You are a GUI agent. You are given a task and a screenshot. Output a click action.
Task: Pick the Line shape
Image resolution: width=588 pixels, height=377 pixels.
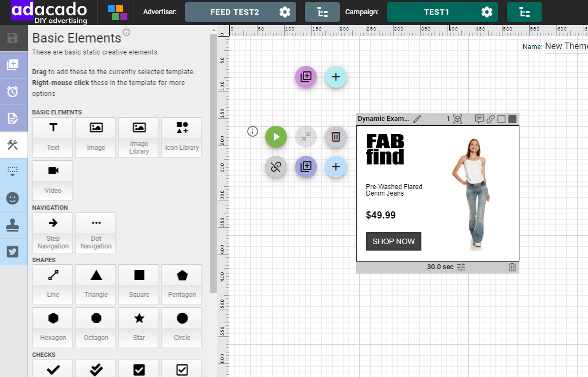[x=52, y=285]
